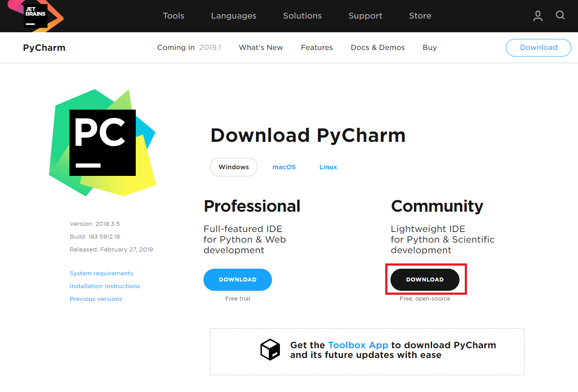
Task: Click the Free, open-source caption
Action: (425, 299)
